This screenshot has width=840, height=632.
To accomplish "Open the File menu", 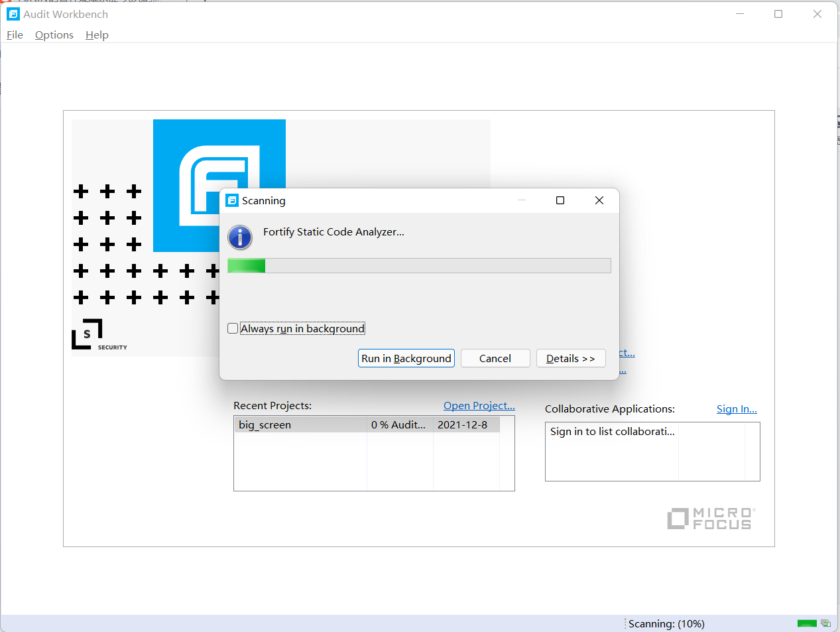I will click(x=15, y=35).
